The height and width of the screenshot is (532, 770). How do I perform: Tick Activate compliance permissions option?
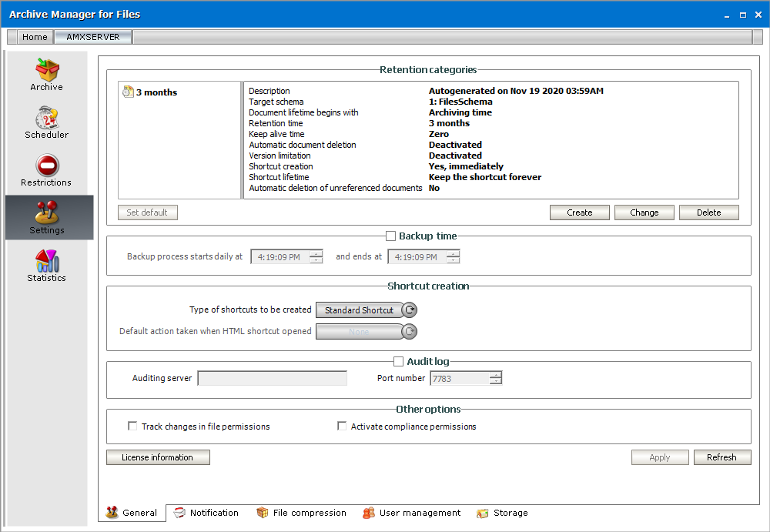pos(342,426)
